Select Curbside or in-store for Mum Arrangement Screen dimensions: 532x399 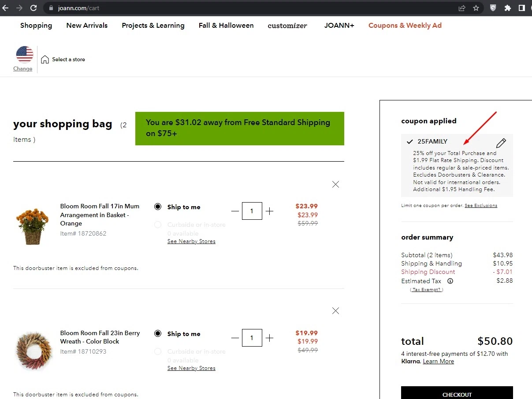click(x=158, y=225)
